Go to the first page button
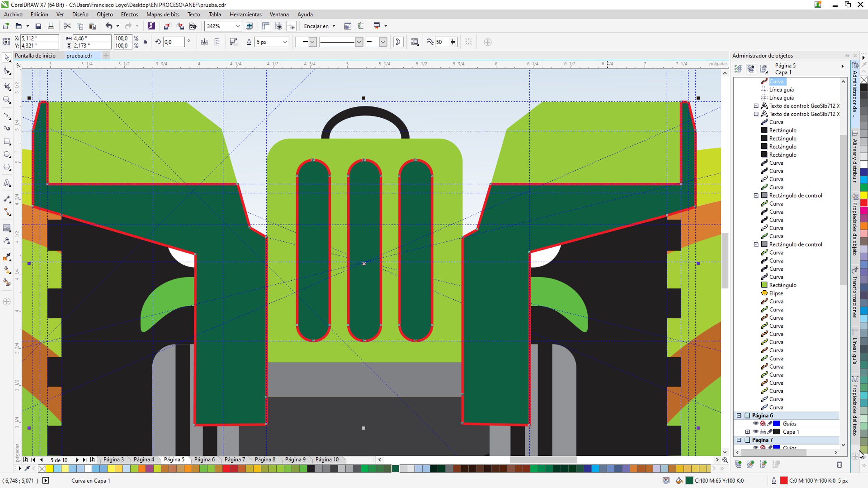Viewport: 868px width, 488px height. 33,460
